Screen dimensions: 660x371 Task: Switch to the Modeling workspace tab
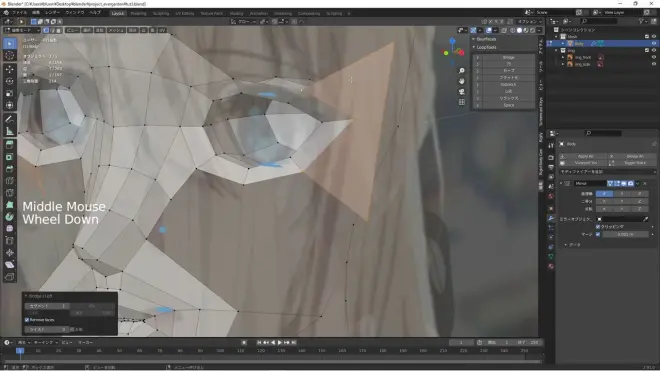click(138, 13)
